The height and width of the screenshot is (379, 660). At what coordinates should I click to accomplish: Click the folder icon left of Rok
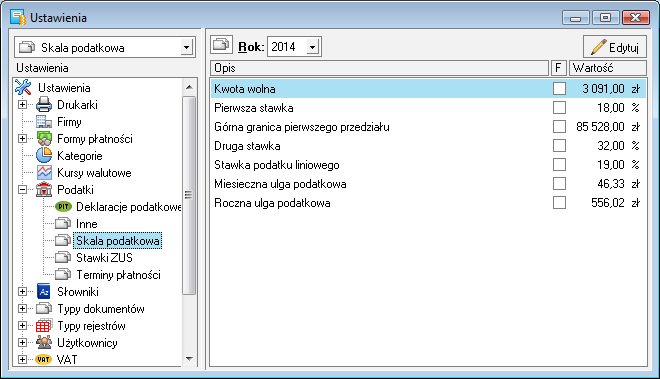pos(221,45)
